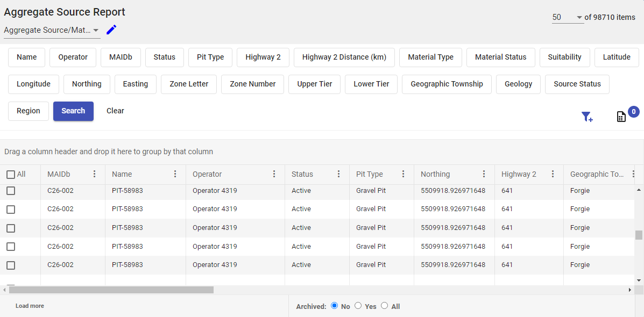Open Status column three-dot menu
This screenshot has width=644, height=317.
pyautogui.click(x=338, y=174)
